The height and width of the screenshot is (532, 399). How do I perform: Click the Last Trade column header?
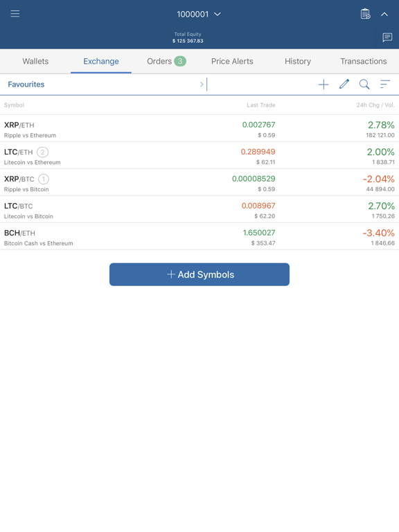(x=261, y=105)
